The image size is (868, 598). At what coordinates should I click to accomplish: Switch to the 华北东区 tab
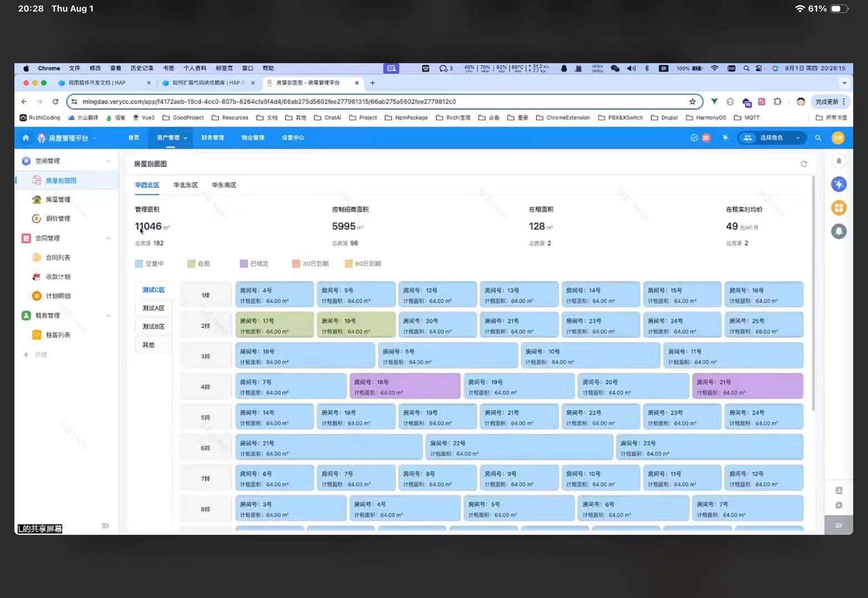(x=186, y=185)
